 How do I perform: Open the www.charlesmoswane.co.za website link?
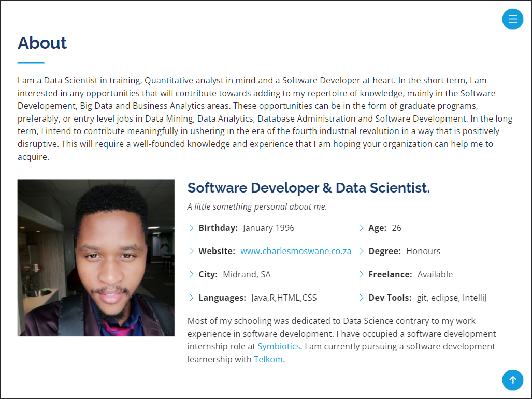295,251
